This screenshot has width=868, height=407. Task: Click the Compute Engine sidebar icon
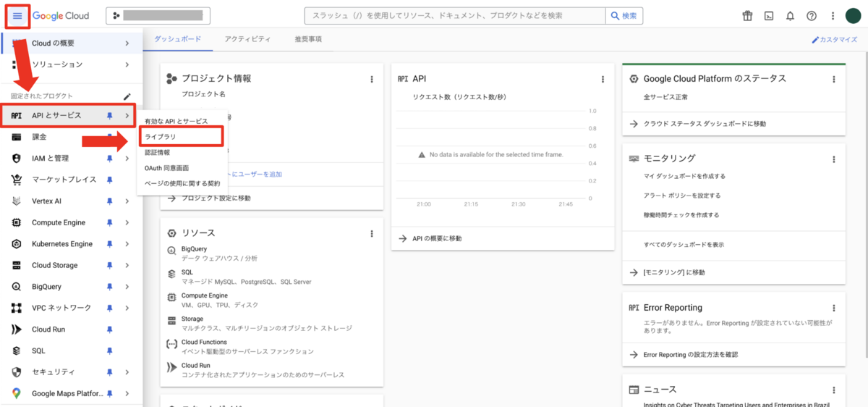(17, 222)
